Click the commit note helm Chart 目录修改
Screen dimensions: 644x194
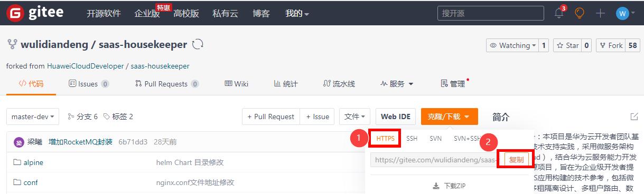coord(190,162)
